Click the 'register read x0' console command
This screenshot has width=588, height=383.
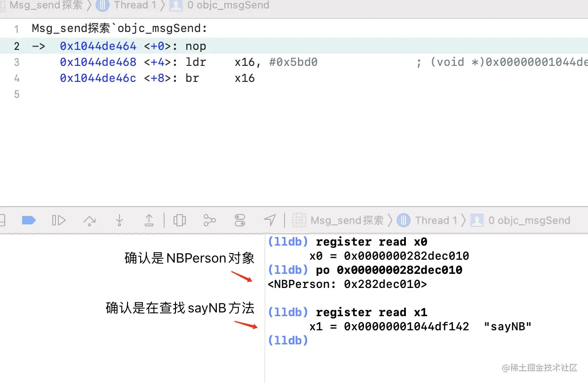click(x=372, y=242)
